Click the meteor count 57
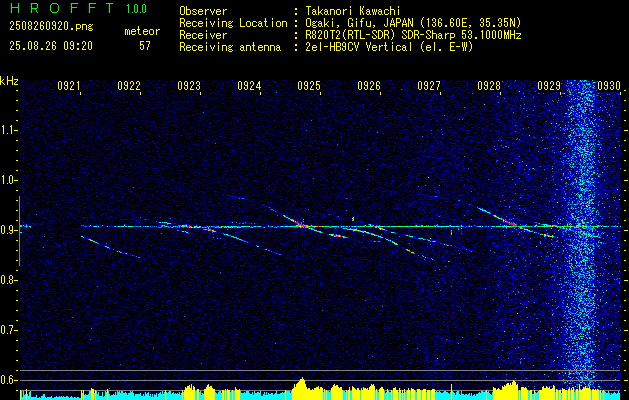Viewport: 629px width, 400px height. pyautogui.click(x=145, y=46)
